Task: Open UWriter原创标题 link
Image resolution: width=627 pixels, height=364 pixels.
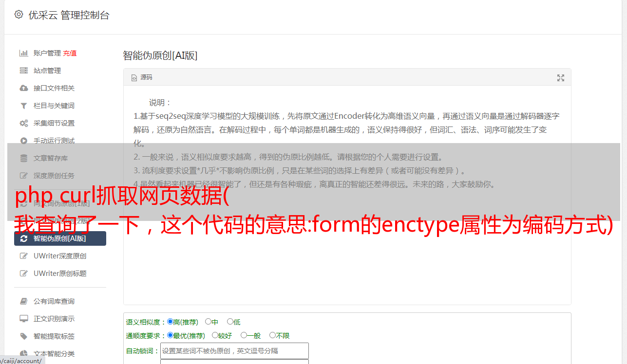Action: click(60, 273)
